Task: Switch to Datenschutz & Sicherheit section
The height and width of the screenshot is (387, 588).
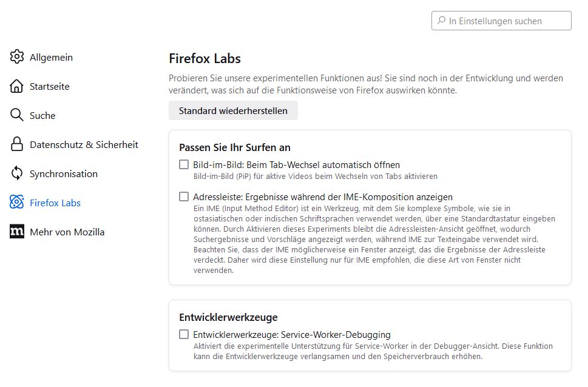Action: tap(84, 144)
